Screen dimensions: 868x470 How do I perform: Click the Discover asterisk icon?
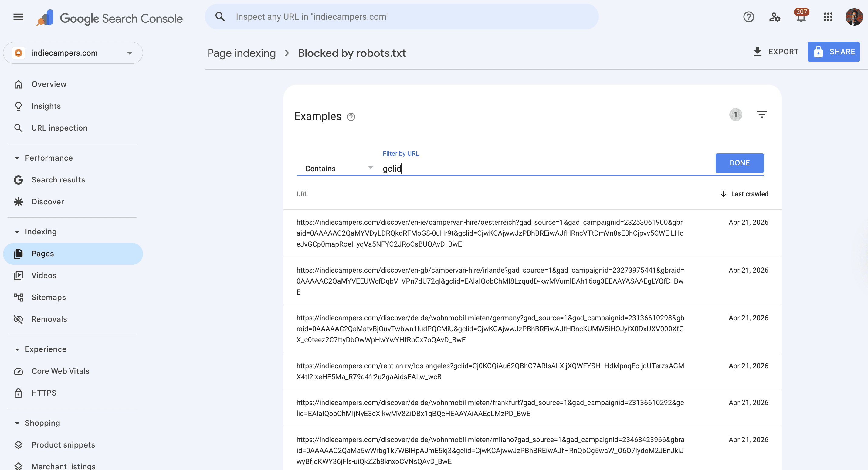18,202
